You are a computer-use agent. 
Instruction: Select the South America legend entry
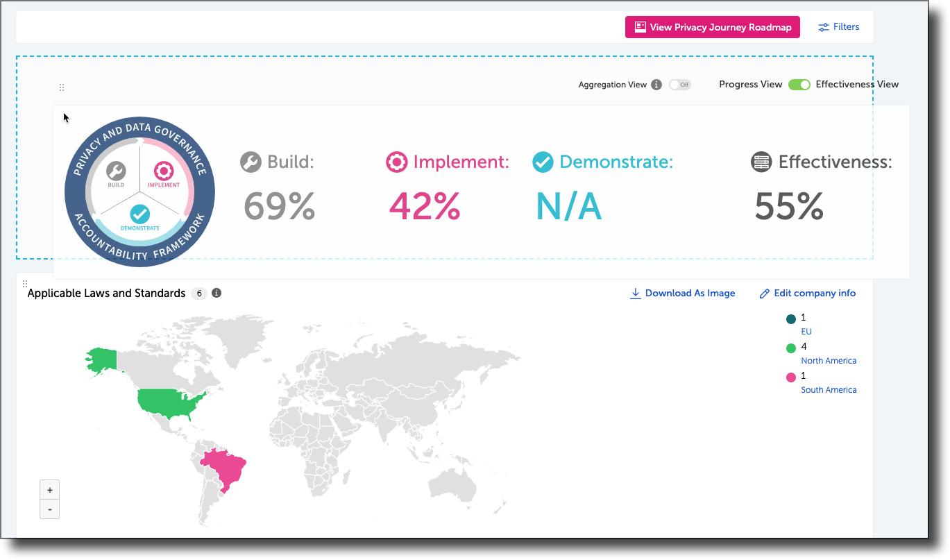[829, 389]
